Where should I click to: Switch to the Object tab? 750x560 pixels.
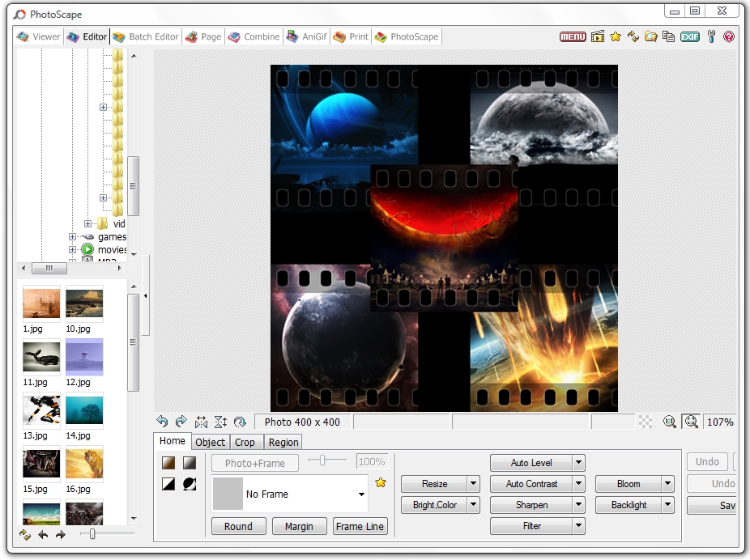210,442
